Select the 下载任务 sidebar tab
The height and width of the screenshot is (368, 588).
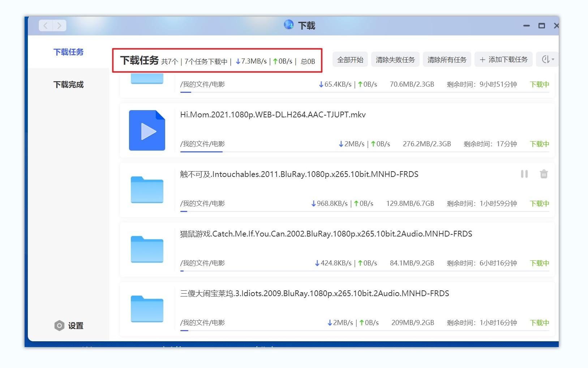(x=69, y=52)
